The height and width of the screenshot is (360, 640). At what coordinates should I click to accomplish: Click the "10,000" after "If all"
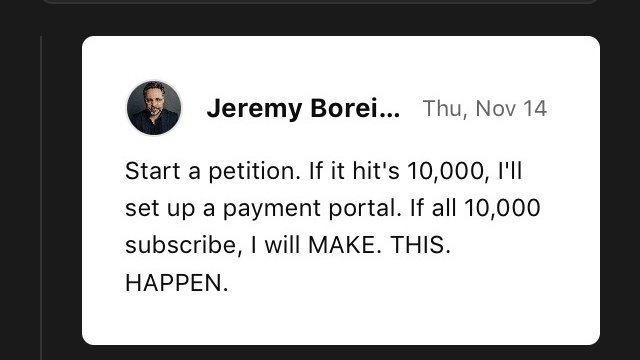point(502,208)
